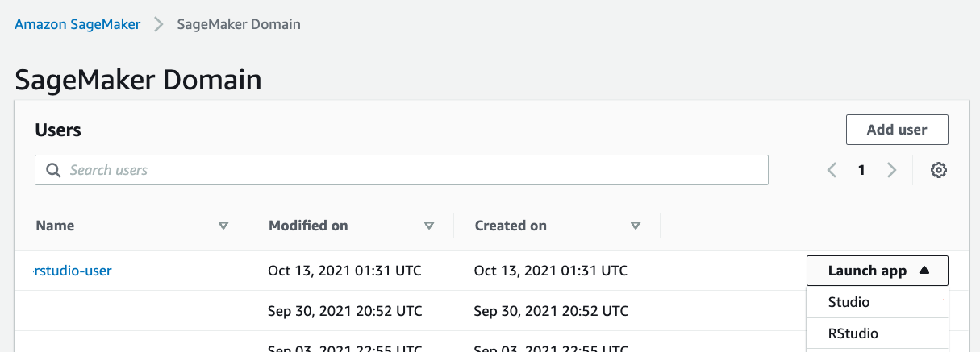This screenshot has width=980, height=352.
Task: Click the Created on column header label
Action: click(511, 226)
